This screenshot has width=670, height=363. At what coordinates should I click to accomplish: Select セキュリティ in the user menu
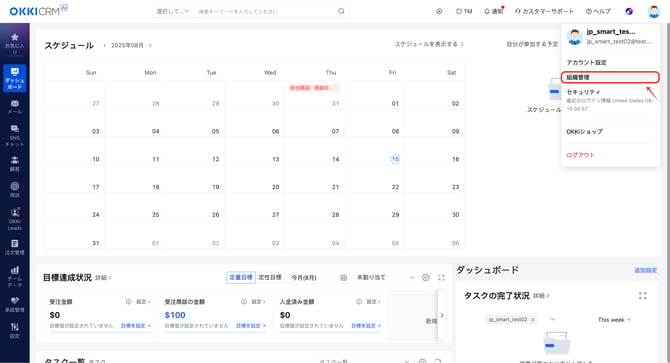(x=584, y=92)
